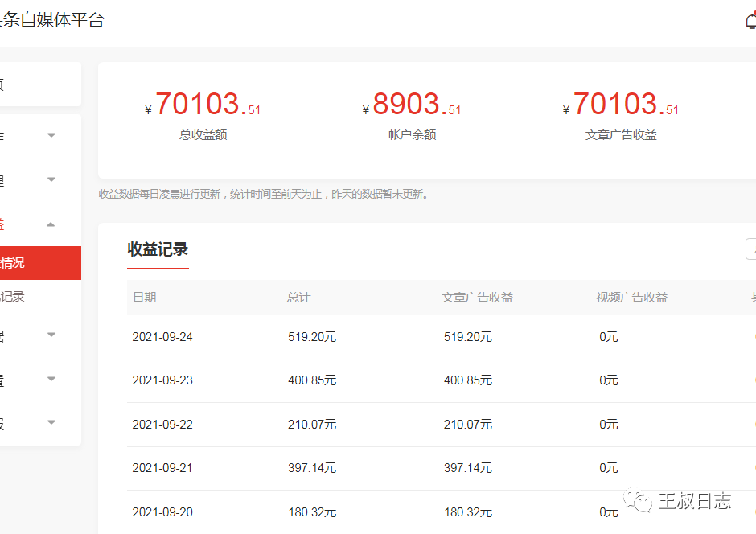Open the notification bell icon
The image size is (756, 534).
751,21
